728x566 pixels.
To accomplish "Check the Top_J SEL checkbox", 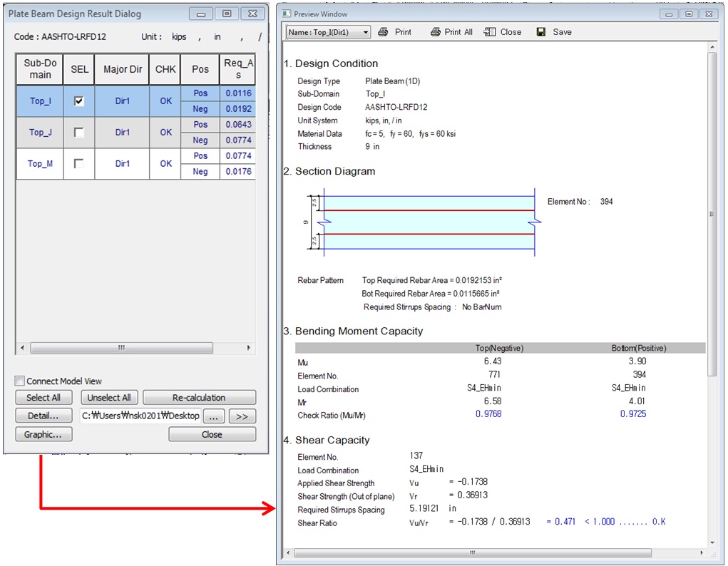I will [78, 133].
